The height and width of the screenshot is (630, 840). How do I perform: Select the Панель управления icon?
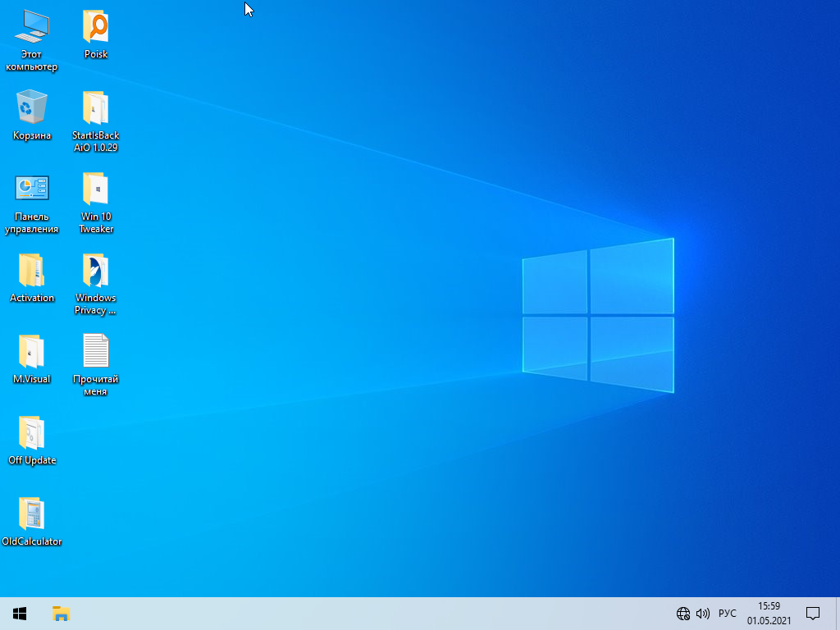pyautogui.click(x=31, y=189)
